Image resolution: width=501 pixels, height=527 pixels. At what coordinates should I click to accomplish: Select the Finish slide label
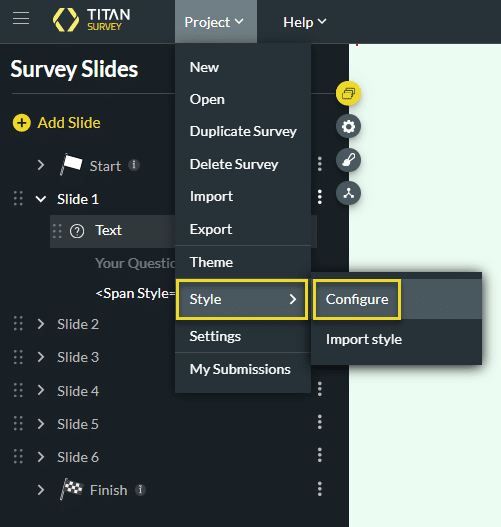point(109,490)
